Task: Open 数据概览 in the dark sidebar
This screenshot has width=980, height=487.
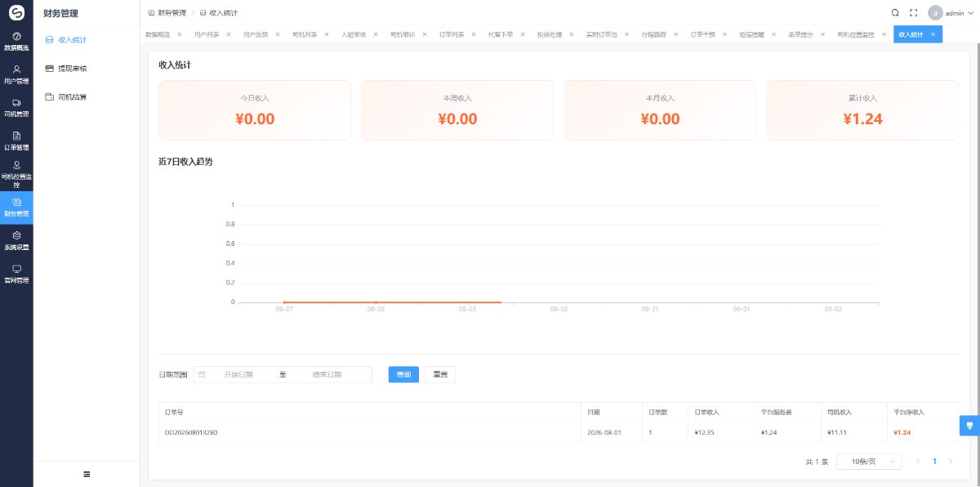Action: tap(16, 42)
